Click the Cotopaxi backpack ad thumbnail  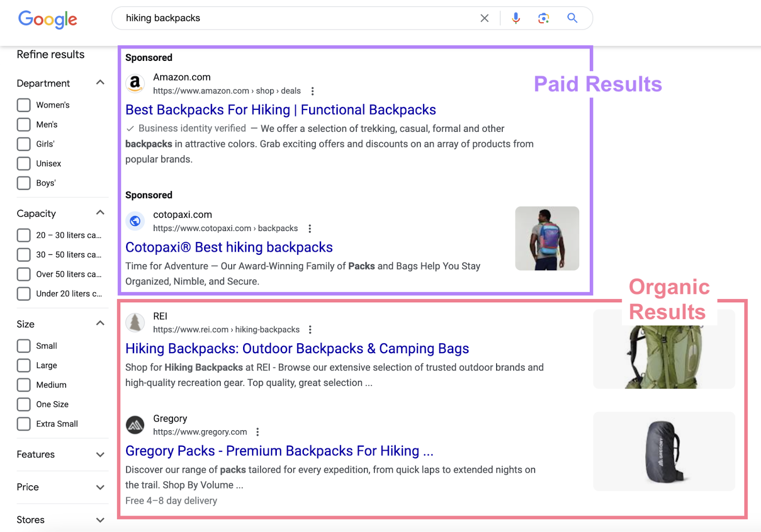pyautogui.click(x=547, y=238)
